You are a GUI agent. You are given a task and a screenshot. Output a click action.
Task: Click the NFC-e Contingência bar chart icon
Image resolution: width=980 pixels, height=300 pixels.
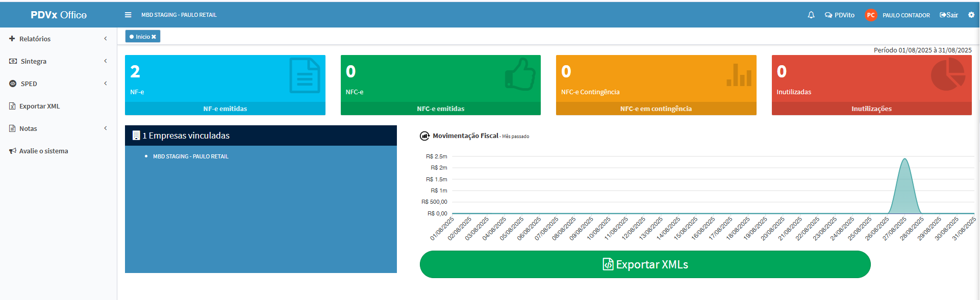tap(739, 75)
